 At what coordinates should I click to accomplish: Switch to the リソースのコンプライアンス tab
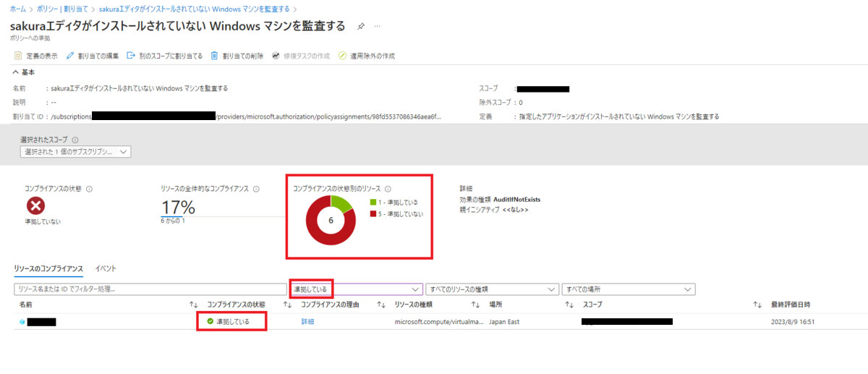[48, 268]
